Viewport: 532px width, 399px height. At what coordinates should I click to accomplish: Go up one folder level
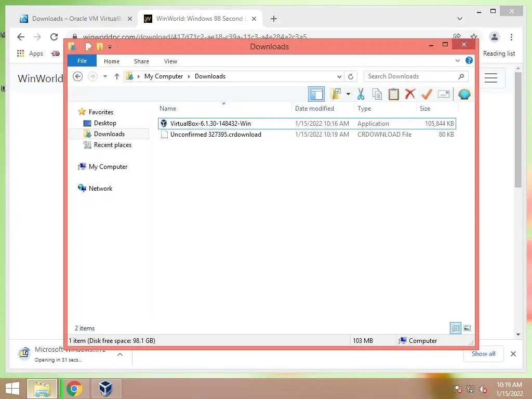[117, 76]
